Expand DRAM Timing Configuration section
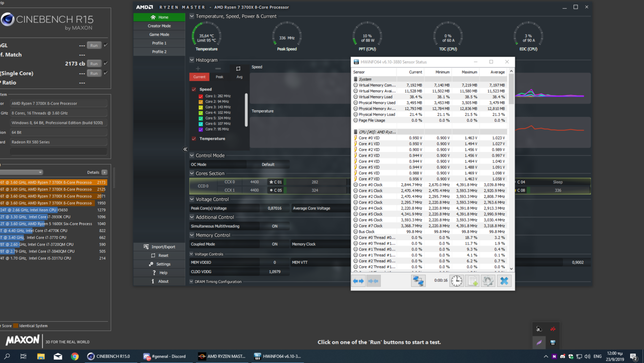Image resolution: width=644 pixels, height=363 pixels. pyautogui.click(x=192, y=281)
